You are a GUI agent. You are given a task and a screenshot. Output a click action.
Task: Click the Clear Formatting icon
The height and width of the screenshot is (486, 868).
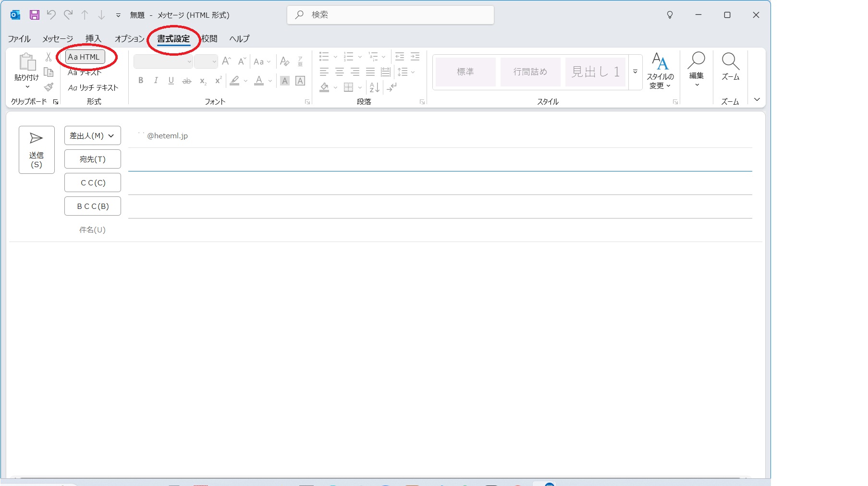tap(285, 61)
